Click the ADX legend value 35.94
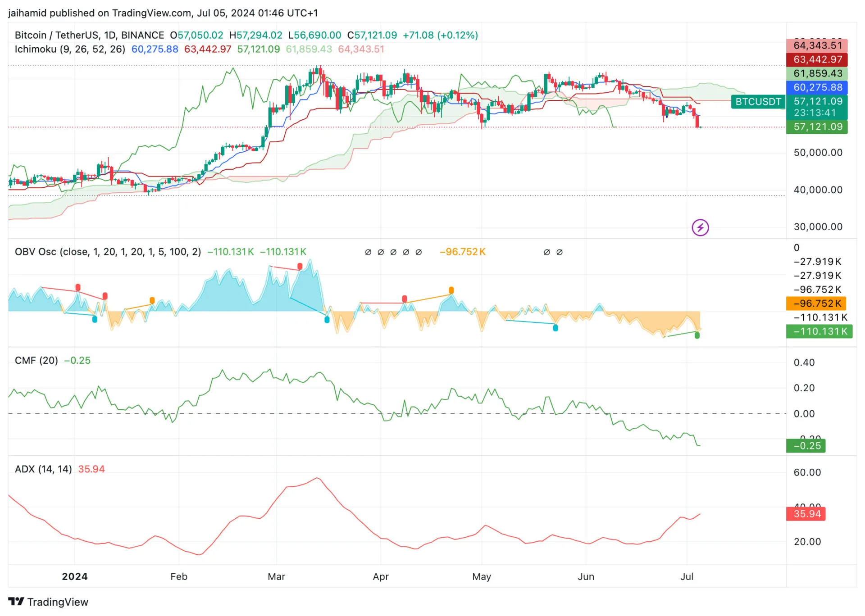Screen dimensions: 865x616 coord(91,469)
